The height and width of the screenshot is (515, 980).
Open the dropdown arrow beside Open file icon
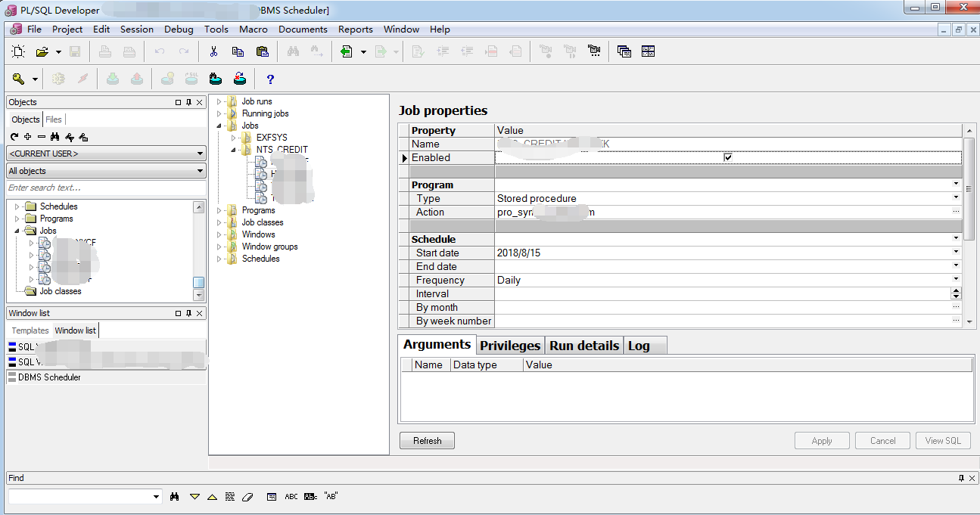(x=58, y=52)
